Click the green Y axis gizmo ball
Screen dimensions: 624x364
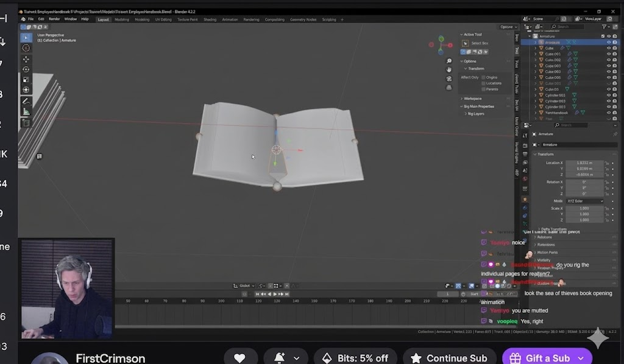pos(441,38)
